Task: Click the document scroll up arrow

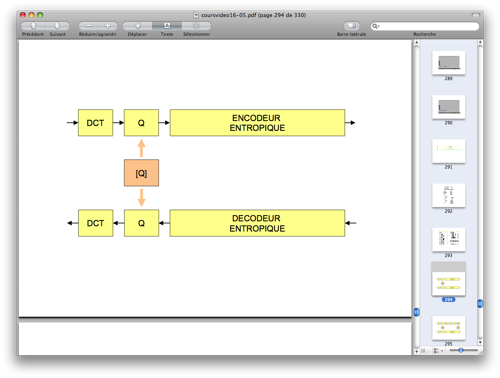Action: 416,42
